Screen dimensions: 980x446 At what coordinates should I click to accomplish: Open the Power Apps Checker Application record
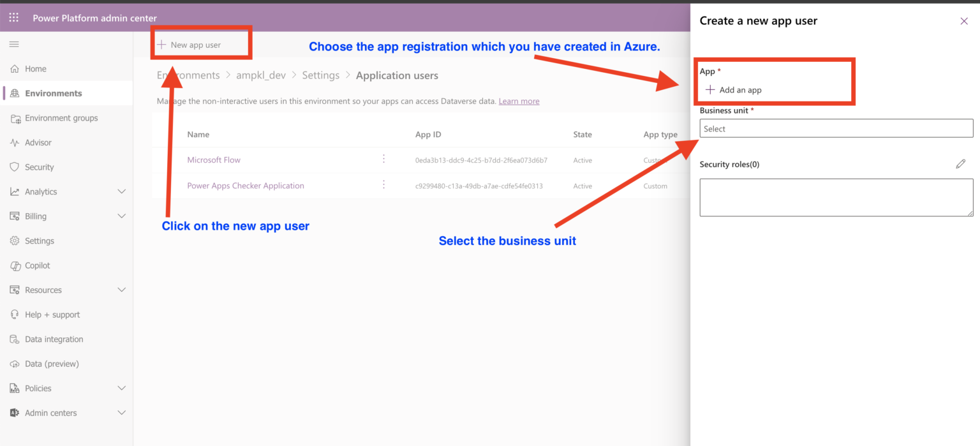(245, 186)
